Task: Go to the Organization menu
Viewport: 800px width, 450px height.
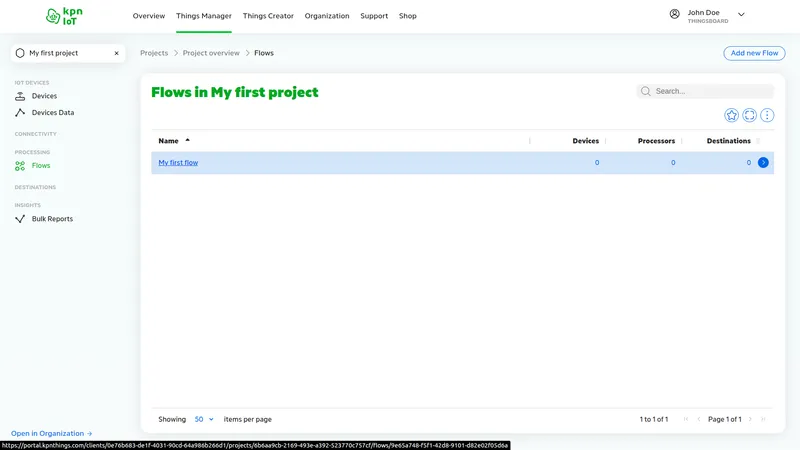Action: tap(327, 16)
